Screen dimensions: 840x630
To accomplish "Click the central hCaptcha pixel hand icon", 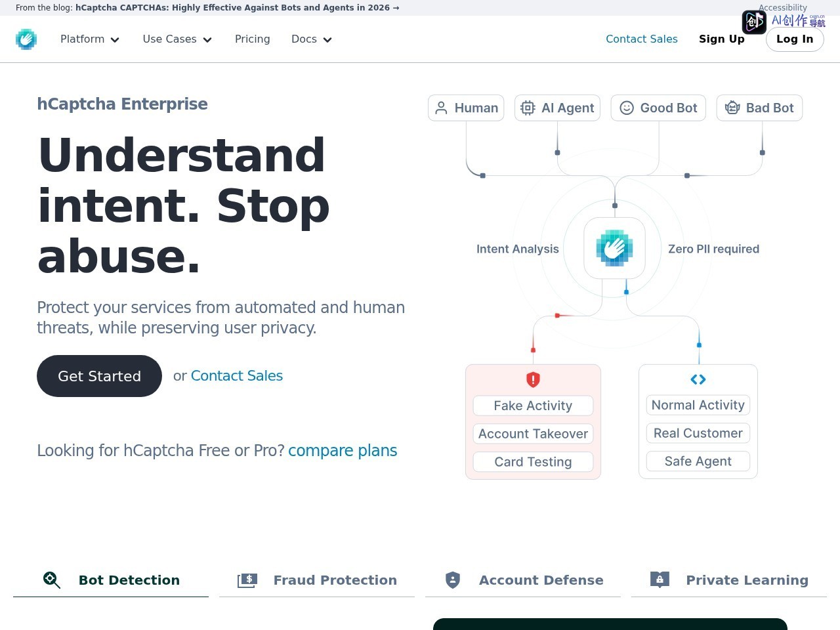I will tap(615, 248).
